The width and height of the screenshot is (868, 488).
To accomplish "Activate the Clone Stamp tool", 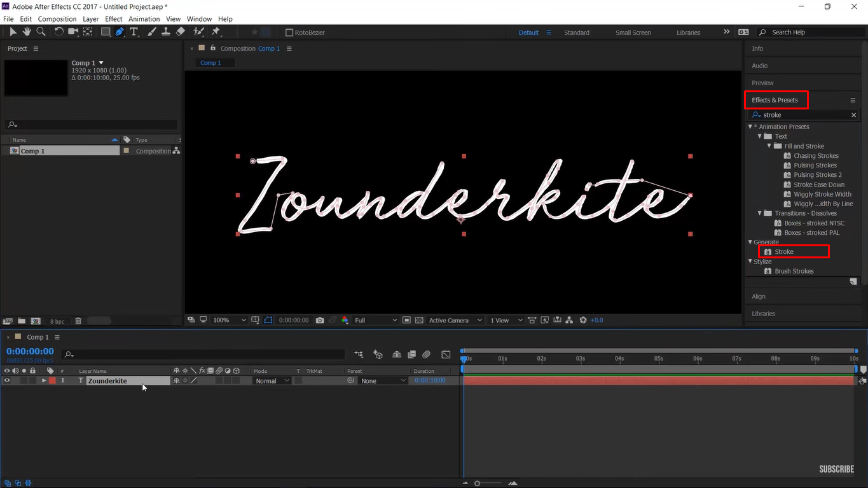I will coord(165,32).
